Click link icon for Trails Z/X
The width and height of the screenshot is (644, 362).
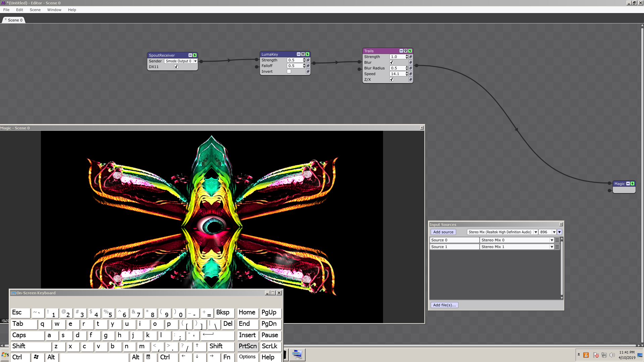click(411, 80)
